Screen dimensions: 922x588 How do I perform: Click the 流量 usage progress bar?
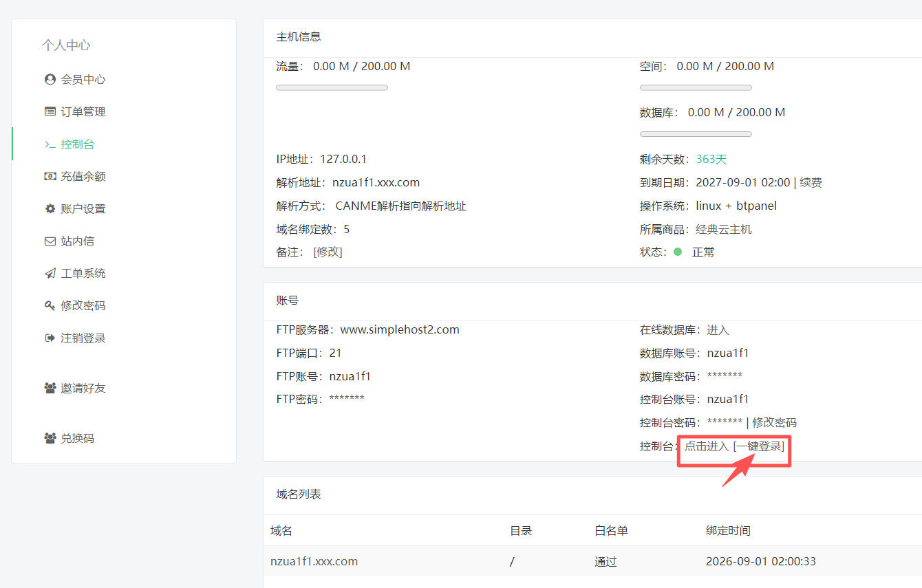332,87
